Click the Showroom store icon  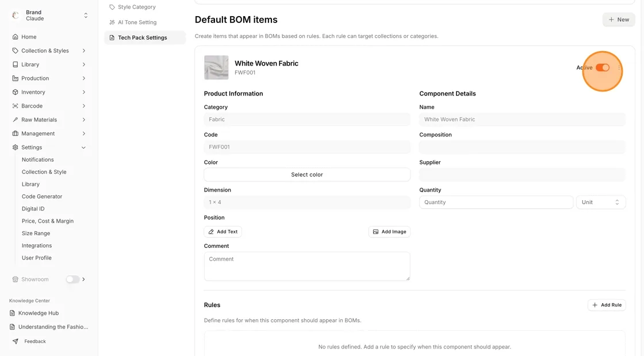(x=15, y=279)
